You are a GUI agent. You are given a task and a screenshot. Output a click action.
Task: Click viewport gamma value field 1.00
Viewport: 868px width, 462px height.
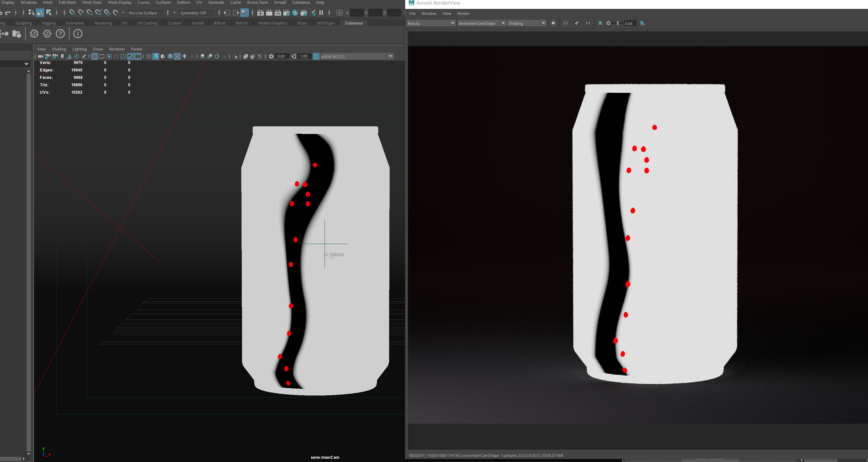click(305, 56)
